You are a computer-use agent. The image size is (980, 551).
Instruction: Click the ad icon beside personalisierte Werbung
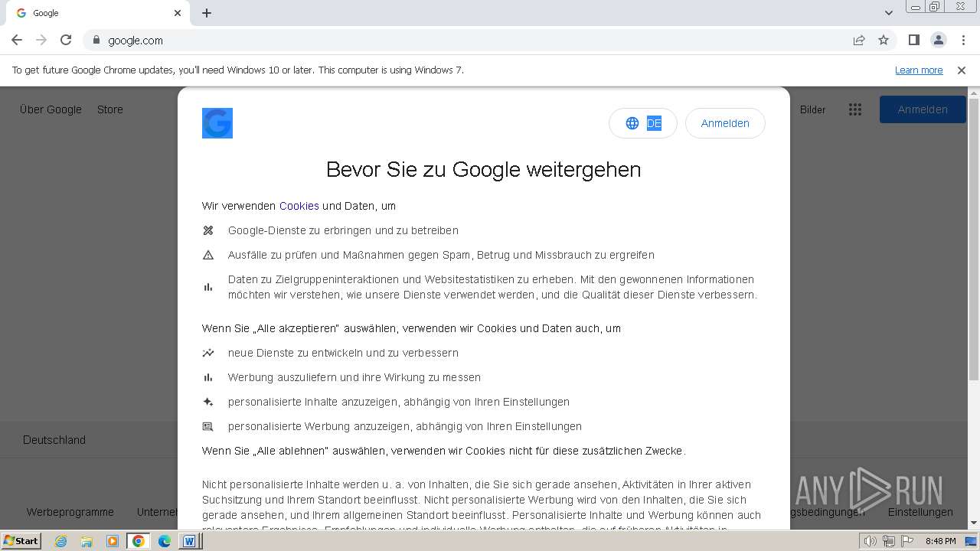pyautogui.click(x=208, y=426)
